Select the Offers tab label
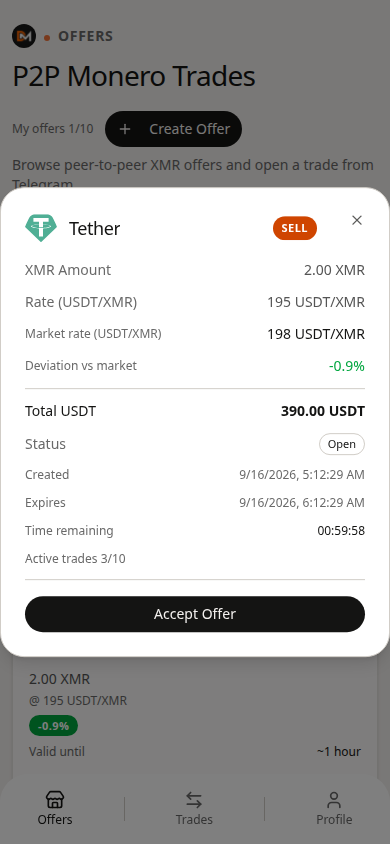390x844 pixels. [x=55, y=820]
